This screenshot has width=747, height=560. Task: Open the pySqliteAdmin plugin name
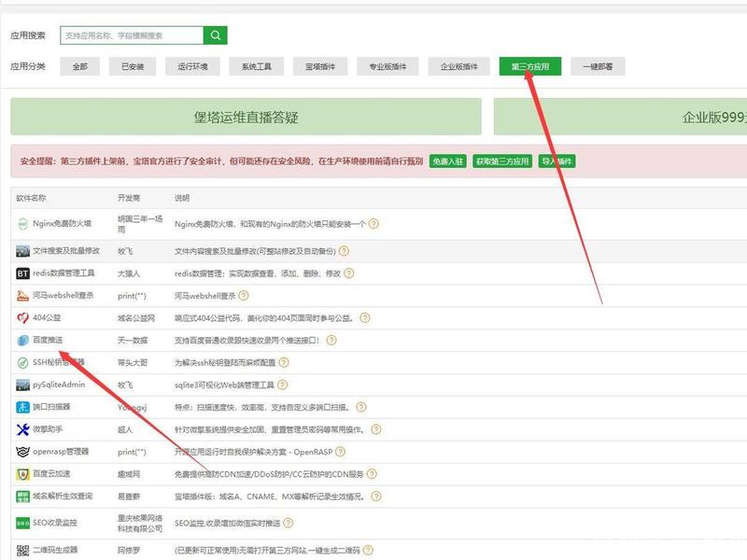59,385
